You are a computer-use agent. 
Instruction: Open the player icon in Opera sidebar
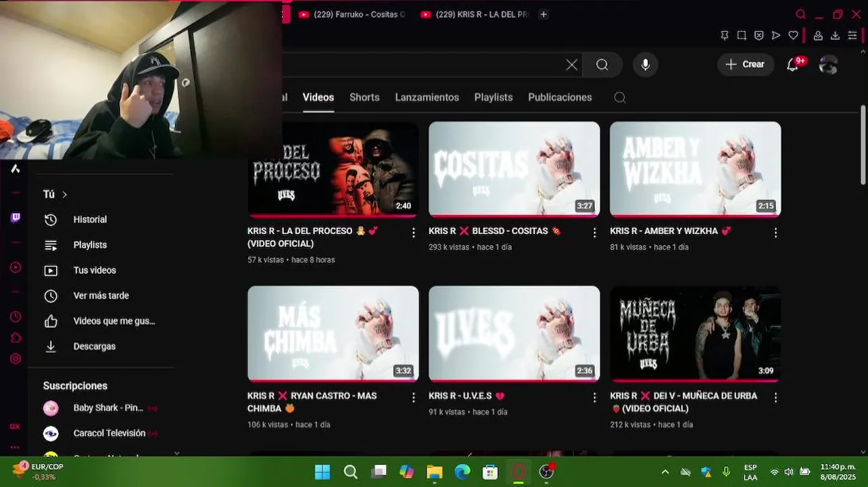point(15,268)
